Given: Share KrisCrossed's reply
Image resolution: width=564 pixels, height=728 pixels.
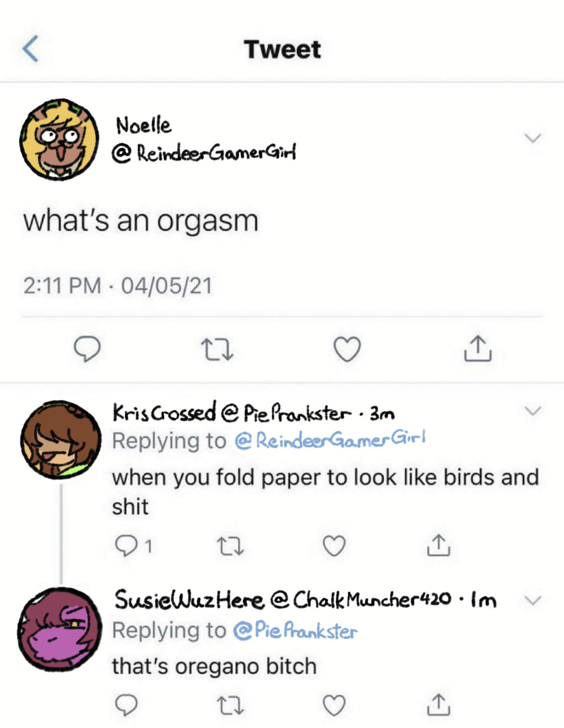Looking at the screenshot, I should coord(438,545).
